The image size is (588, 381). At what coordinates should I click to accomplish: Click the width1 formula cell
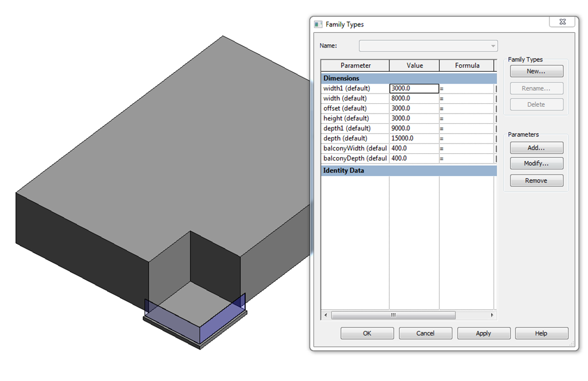(x=467, y=88)
